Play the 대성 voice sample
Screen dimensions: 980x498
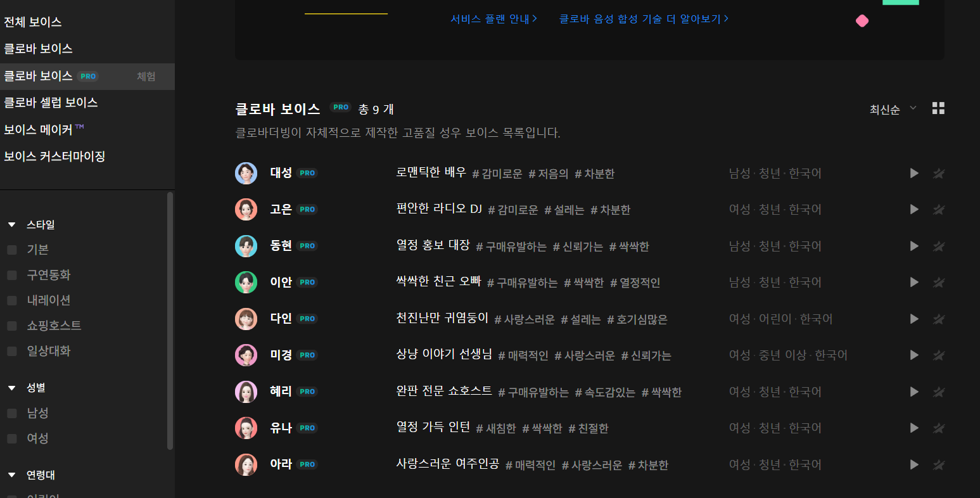pyautogui.click(x=914, y=173)
